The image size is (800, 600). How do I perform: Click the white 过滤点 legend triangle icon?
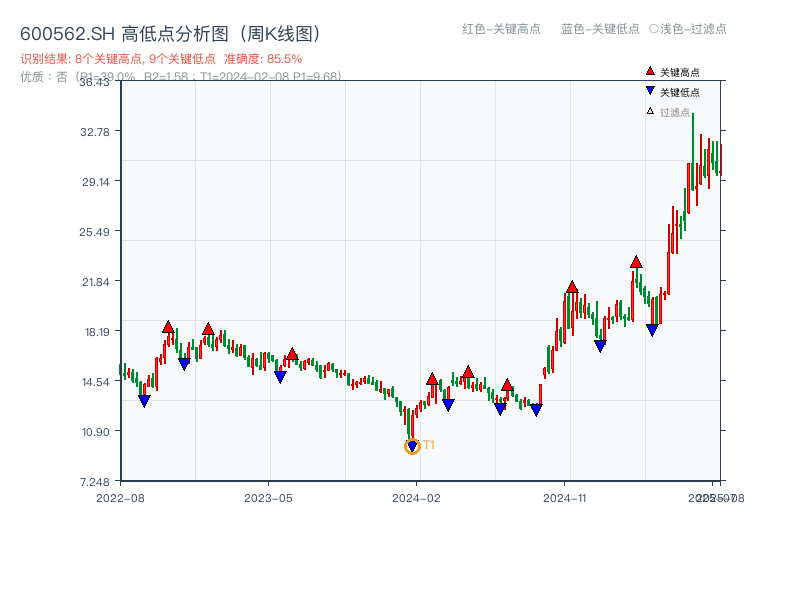tap(650, 112)
